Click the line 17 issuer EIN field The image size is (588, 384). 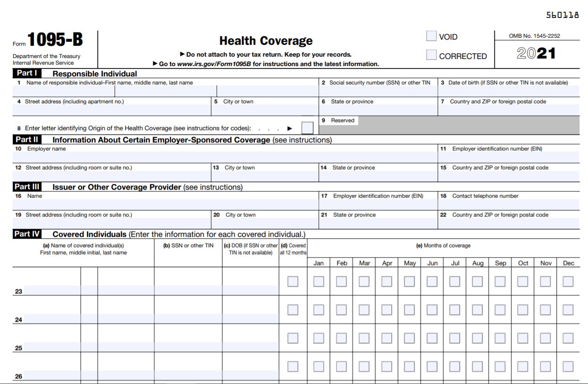(378, 204)
